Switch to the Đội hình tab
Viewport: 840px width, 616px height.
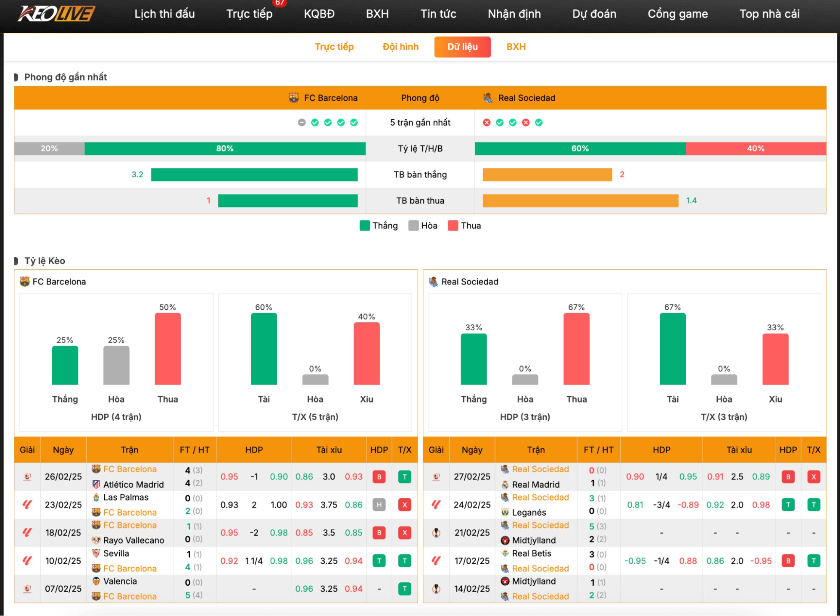(400, 47)
